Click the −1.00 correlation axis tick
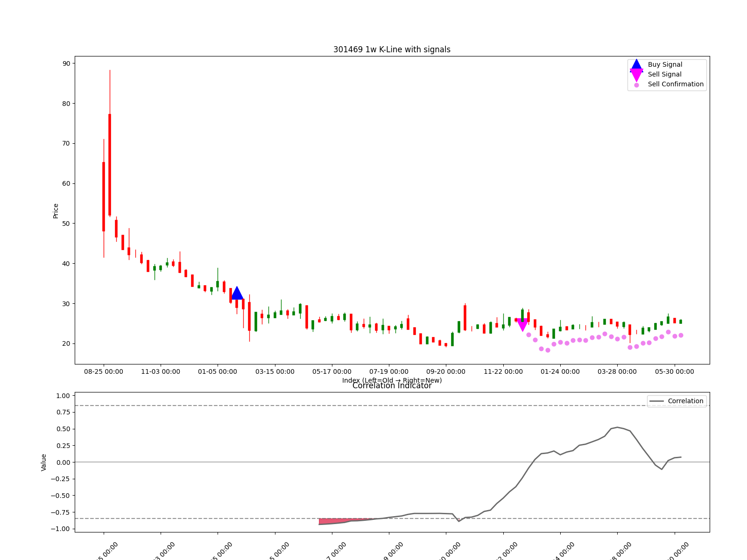This screenshot has width=747, height=560. [61, 529]
